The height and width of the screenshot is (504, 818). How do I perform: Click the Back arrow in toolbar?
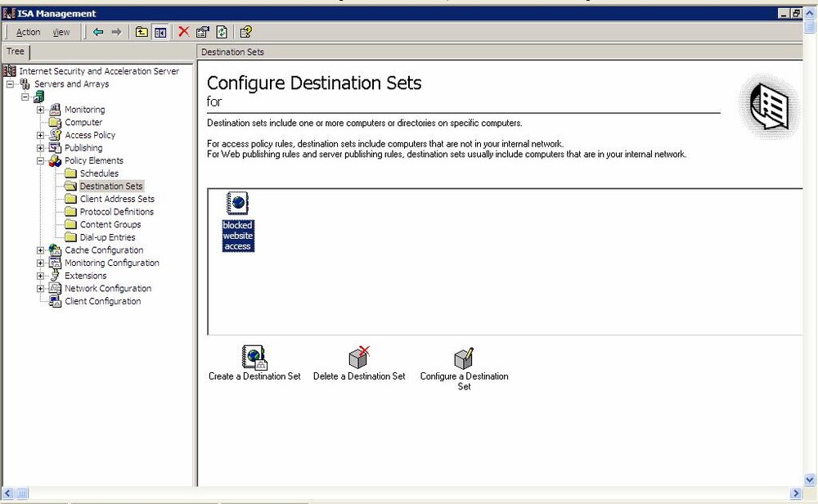point(98,32)
